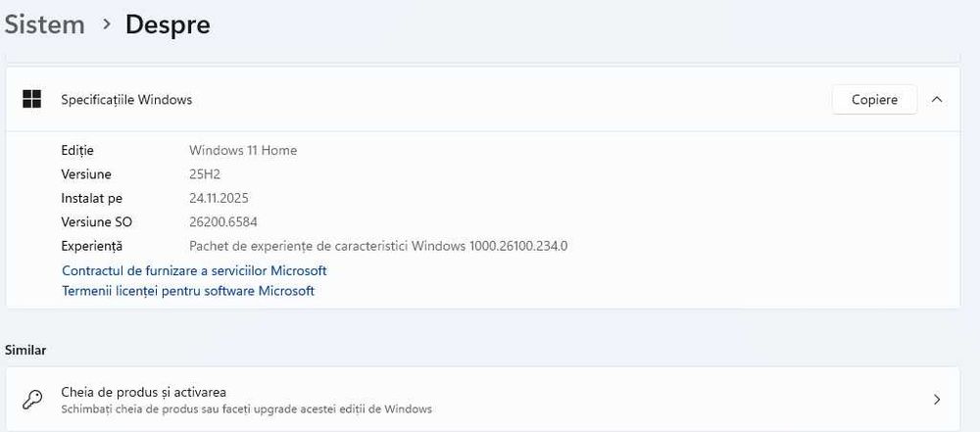Collapse the Specificațiile Windows section chevron
The width and height of the screenshot is (980, 432).
coord(936,99)
